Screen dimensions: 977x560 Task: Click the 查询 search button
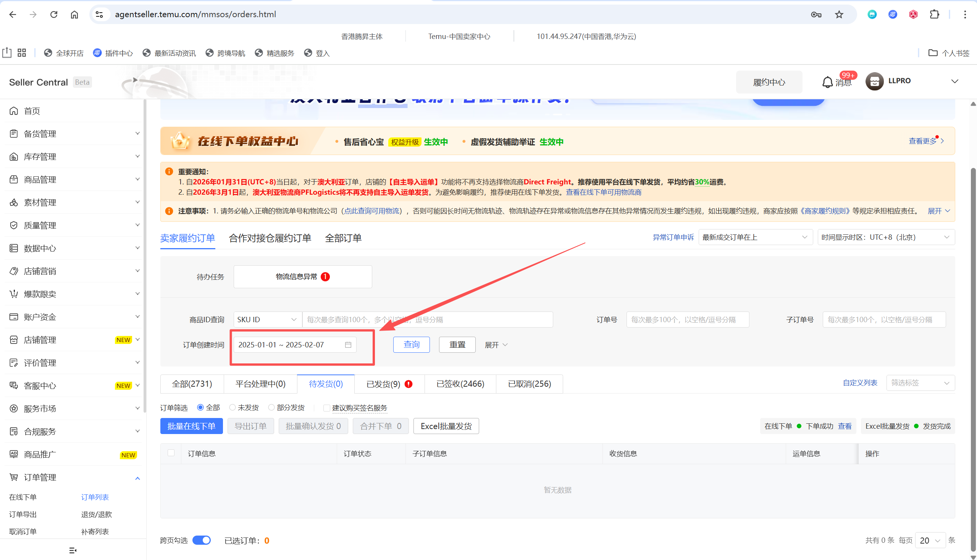[411, 345]
